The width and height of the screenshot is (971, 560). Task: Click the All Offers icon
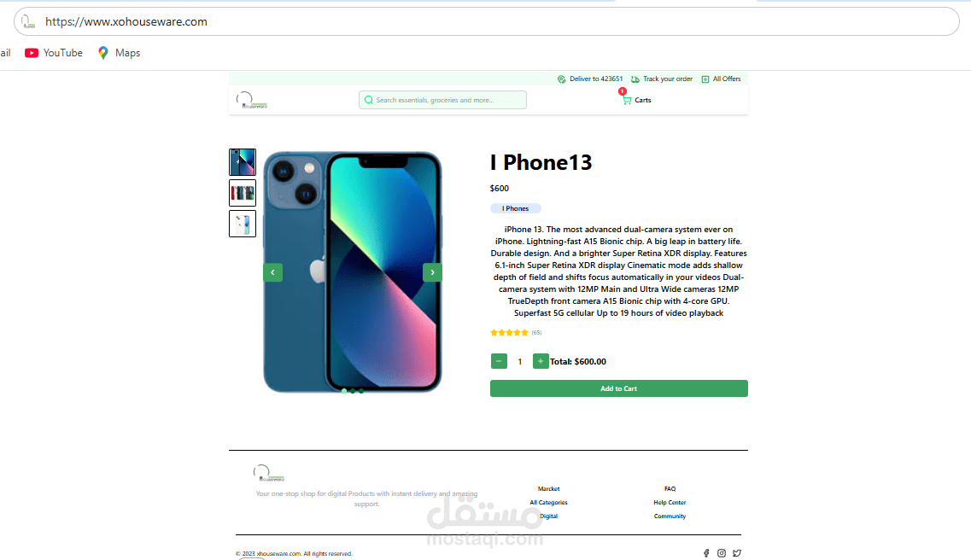pos(705,79)
